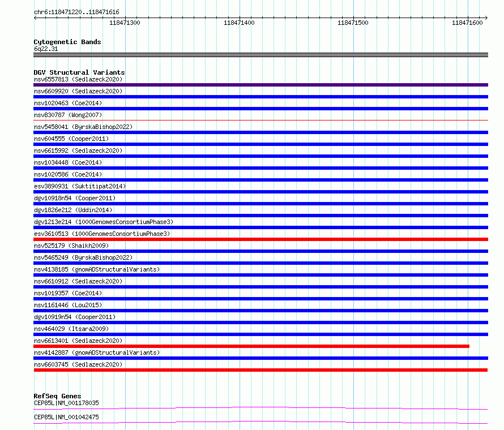Click nsv6613401 (Sedlazeck2020) label
Viewport: 504px width, 430px height.
(x=78, y=341)
